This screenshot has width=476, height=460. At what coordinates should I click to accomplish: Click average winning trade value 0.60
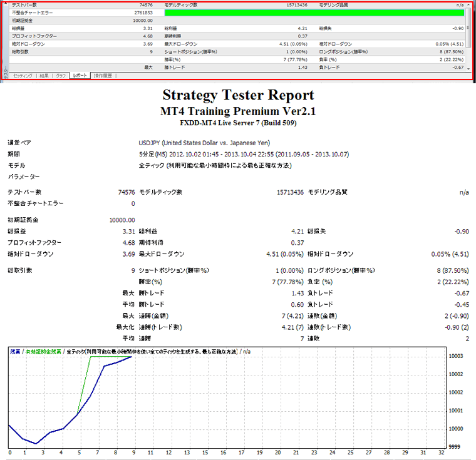(x=297, y=305)
